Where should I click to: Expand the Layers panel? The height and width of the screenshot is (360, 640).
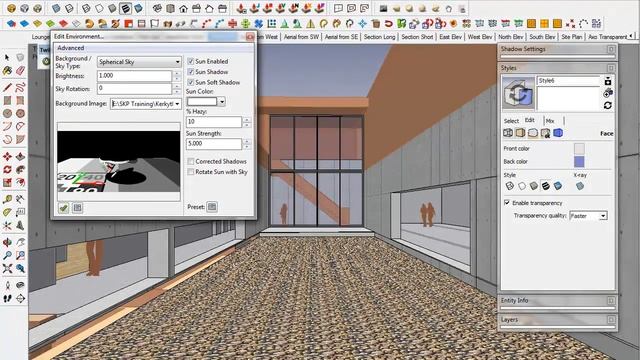(x=611, y=320)
